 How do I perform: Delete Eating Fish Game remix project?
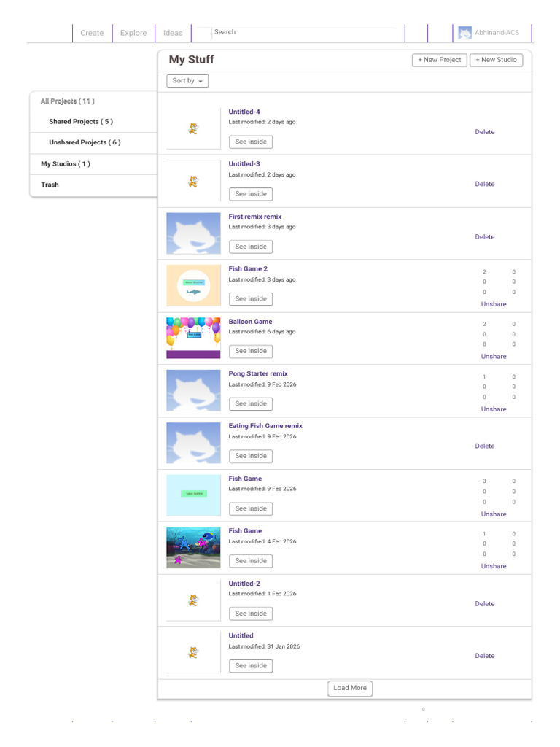pyautogui.click(x=485, y=446)
